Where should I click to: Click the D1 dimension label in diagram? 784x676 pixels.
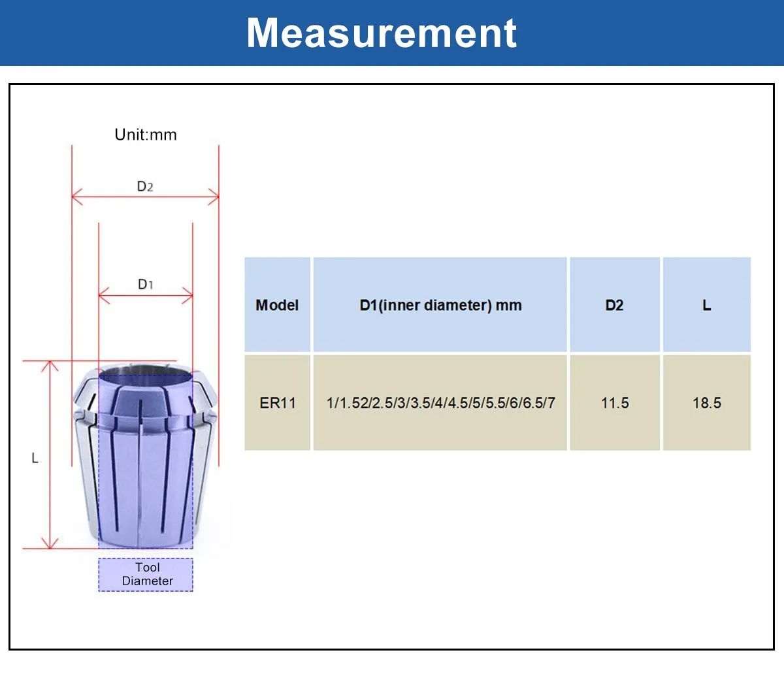[145, 284]
